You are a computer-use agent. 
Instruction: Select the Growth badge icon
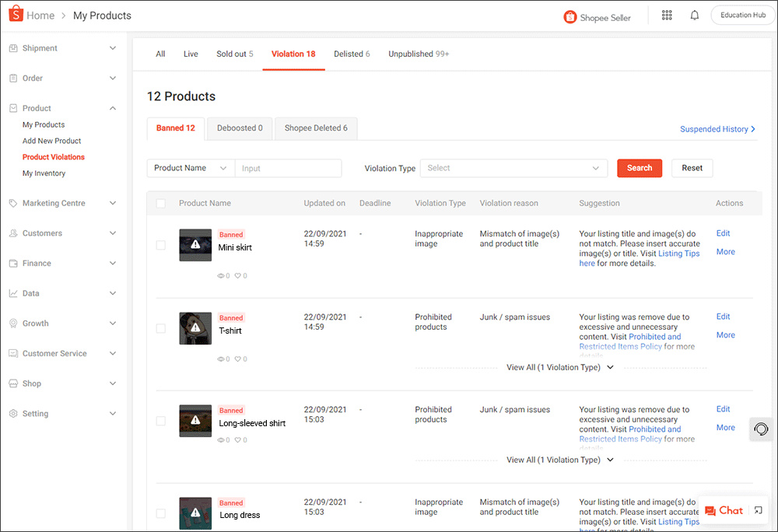[x=12, y=324]
